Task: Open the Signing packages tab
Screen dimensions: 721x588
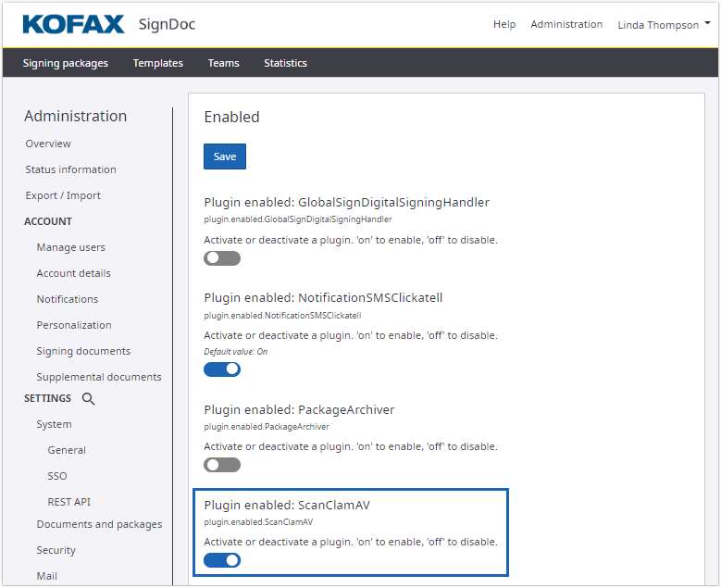Action: 66,63
